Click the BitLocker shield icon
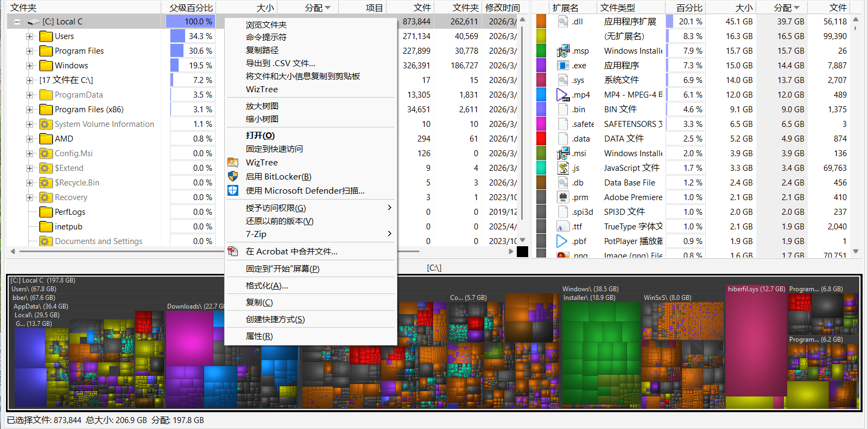Screen dimensions: 868x429 coord(233,176)
